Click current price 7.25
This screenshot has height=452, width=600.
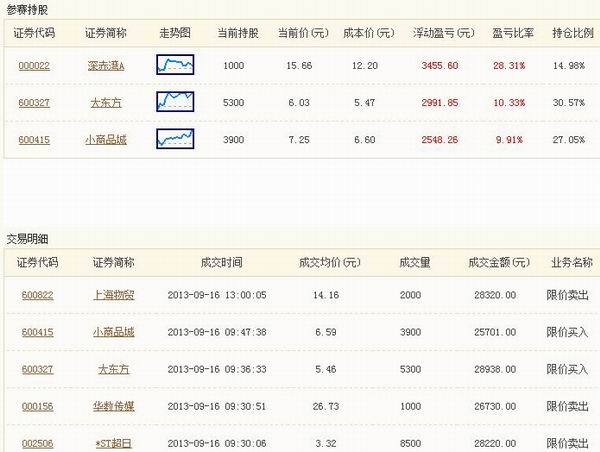(x=299, y=140)
